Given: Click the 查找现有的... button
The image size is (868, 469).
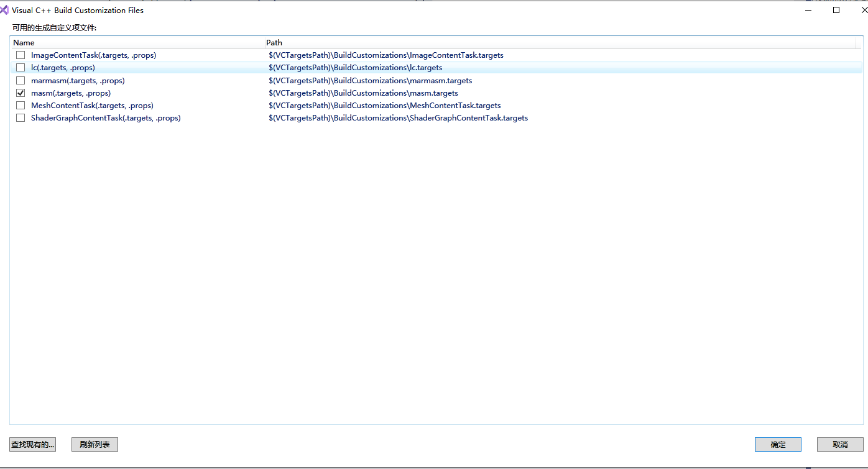Looking at the screenshot, I should [x=33, y=445].
